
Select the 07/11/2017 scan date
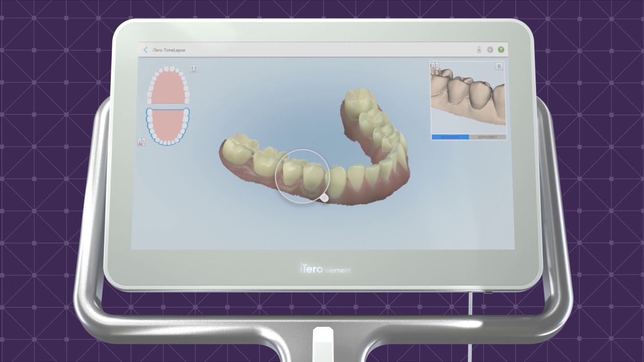(488, 137)
